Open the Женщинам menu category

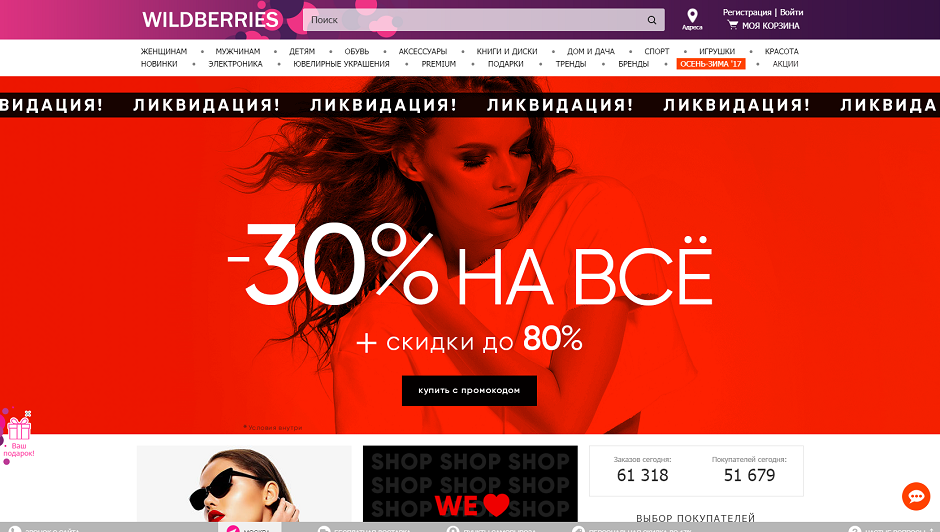pyautogui.click(x=164, y=52)
